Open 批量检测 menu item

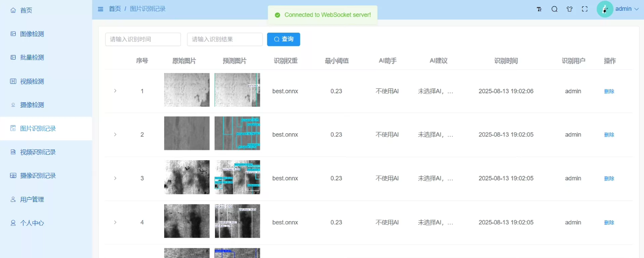coord(46,57)
